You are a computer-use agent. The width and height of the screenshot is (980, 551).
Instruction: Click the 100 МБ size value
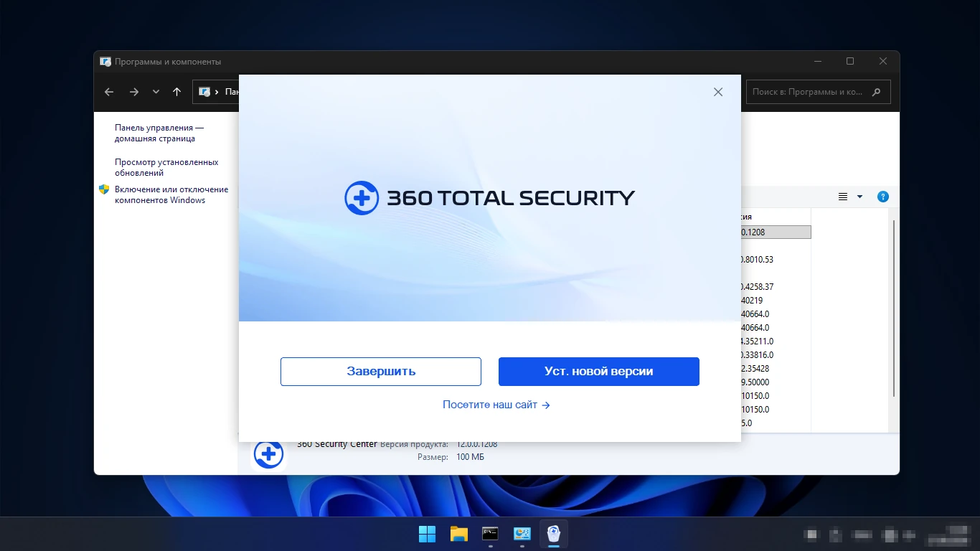(470, 457)
